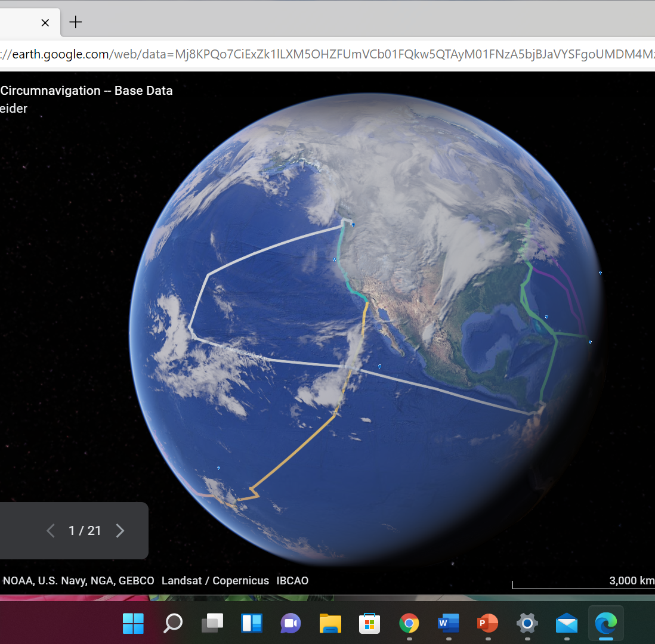Open the Widgets panel from the taskbar
This screenshot has width=655, height=644.
coord(252,624)
